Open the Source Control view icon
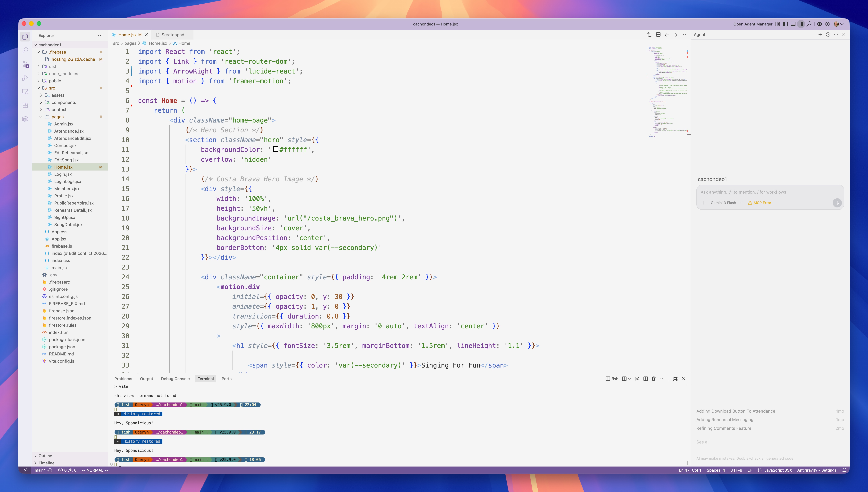 pos(25,64)
